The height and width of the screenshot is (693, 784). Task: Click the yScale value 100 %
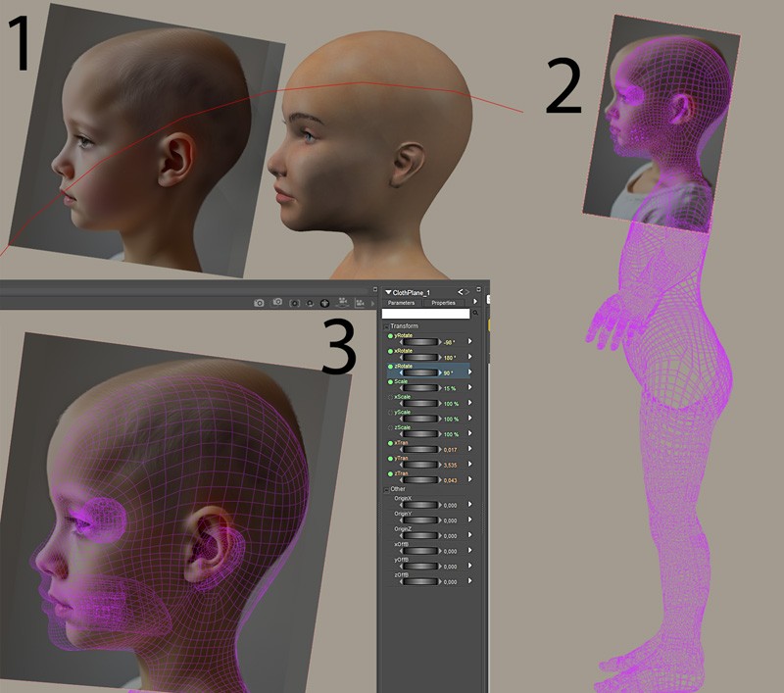coord(451,419)
